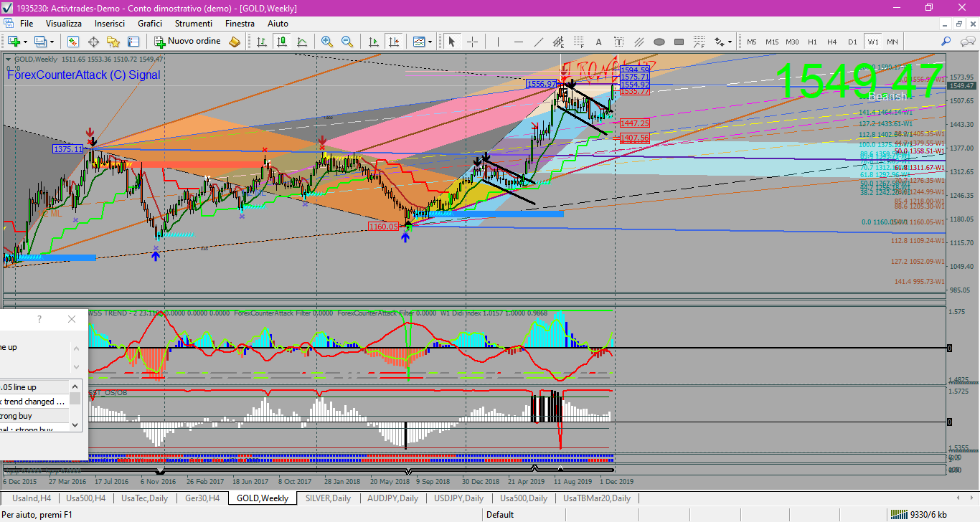The image size is (980, 522).
Task: Select the Rectangle drawing tool
Action: coord(679,42)
